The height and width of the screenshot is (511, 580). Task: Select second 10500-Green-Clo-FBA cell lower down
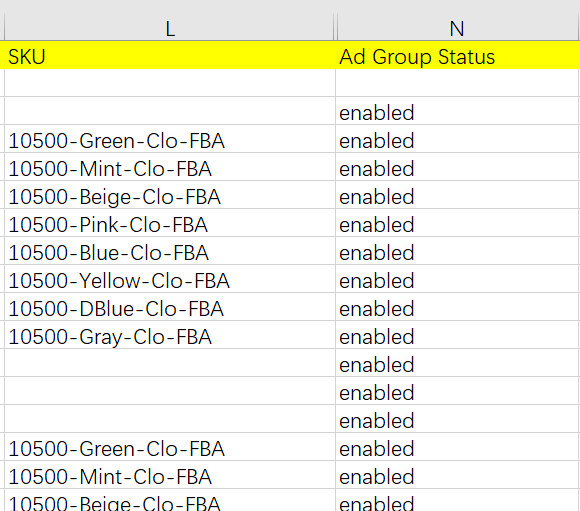point(169,447)
